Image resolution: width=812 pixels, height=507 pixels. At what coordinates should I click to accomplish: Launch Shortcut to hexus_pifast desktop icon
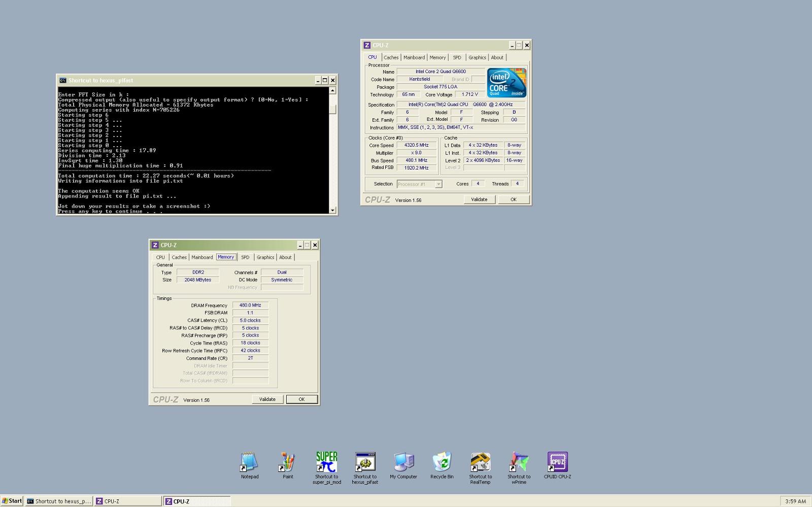365,467
